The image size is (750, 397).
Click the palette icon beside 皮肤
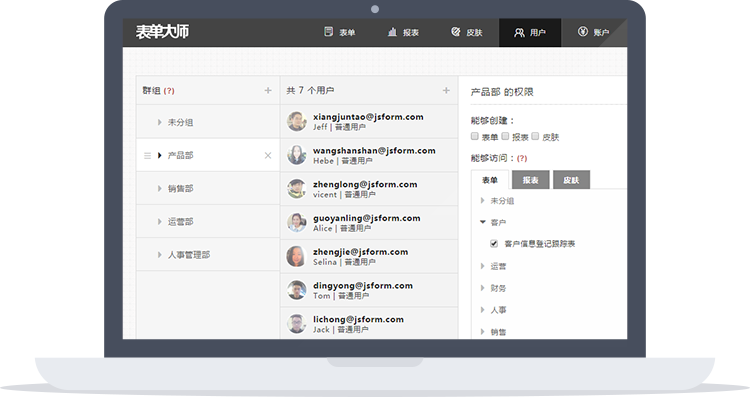[455, 32]
